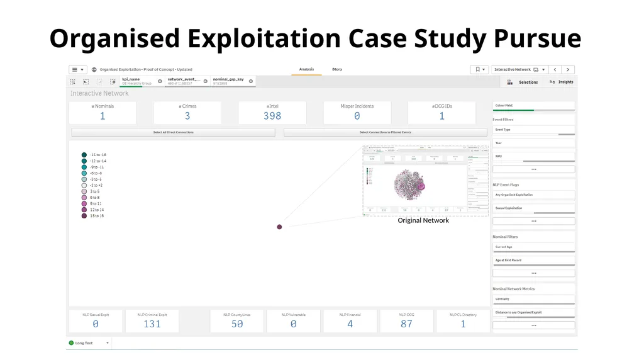Click the NLP Financial KPI tile
This screenshot has width=644, height=362.
point(350,321)
